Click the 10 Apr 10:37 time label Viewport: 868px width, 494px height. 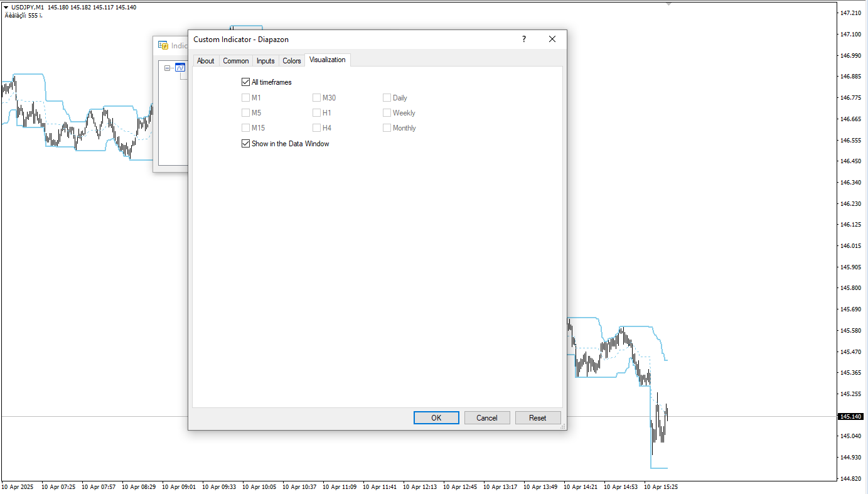(299, 486)
